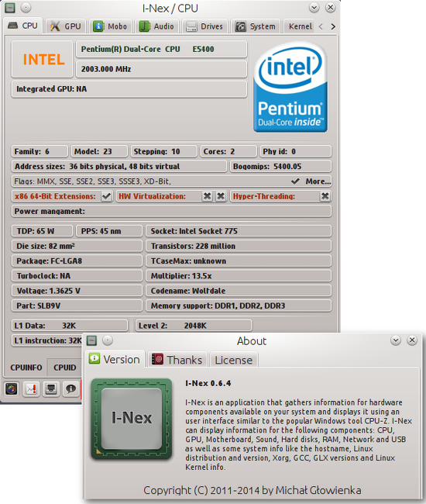Open the window menu icon of I-Nex/CPU window

click(10, 8)
